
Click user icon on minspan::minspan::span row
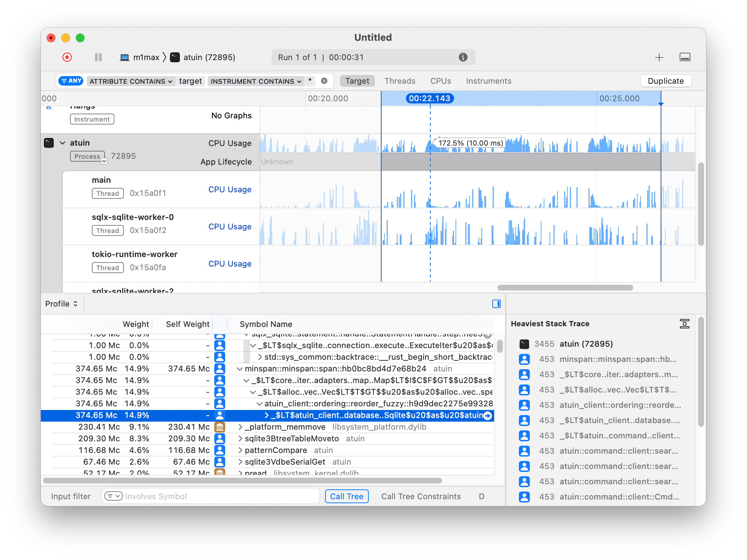click(219, 368)
